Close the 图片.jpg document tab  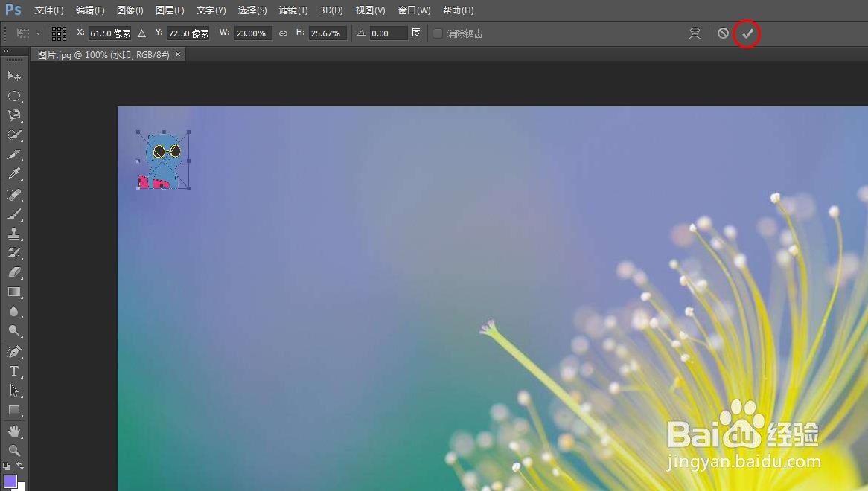[x=178, y=54]
